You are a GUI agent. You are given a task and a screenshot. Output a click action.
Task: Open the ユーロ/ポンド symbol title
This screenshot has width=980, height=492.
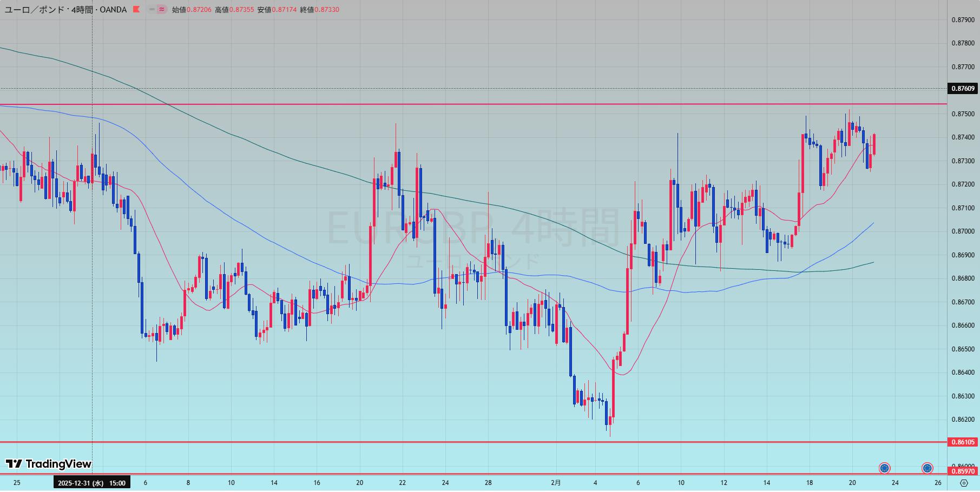(65, 10)
